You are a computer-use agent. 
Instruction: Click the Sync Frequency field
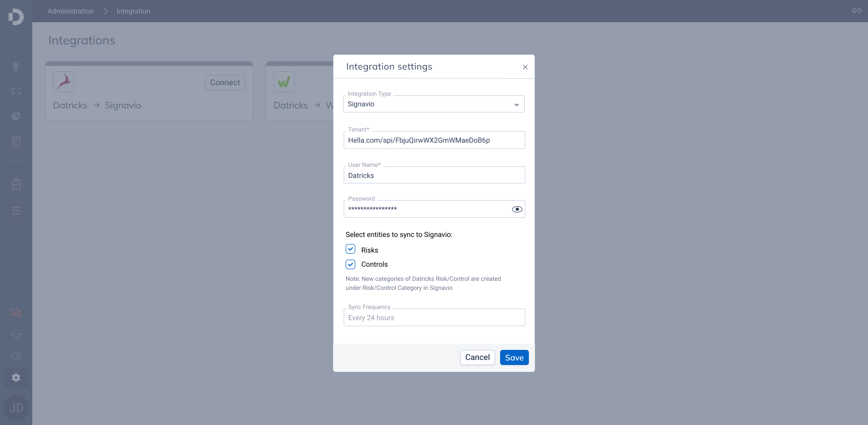pyautogui.click(x=435, y=318)
